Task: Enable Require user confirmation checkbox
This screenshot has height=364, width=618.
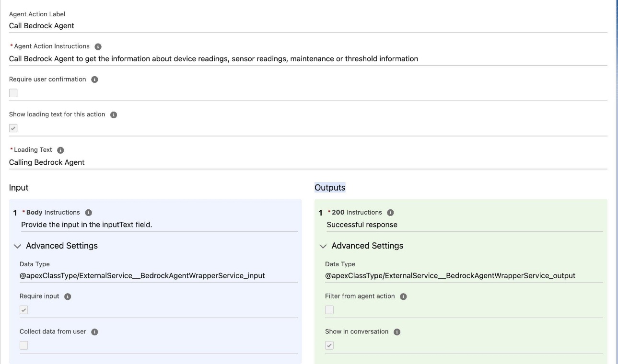Action: pos(13,93)
